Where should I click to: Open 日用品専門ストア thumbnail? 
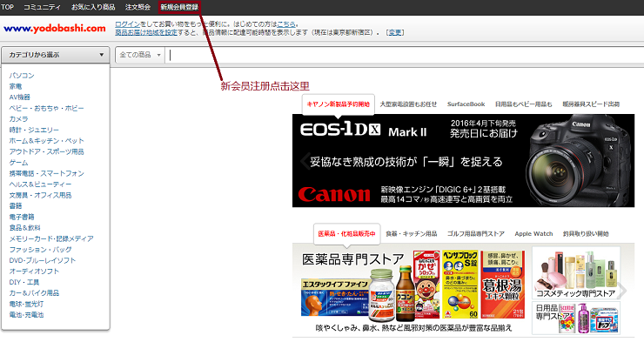pos(576,319)
